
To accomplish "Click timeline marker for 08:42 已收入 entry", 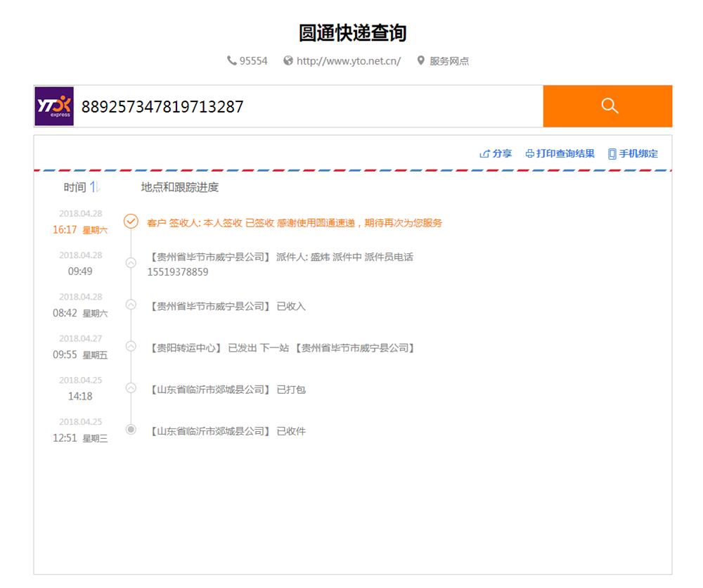I will pyautogui.click(x=131, y=305).
